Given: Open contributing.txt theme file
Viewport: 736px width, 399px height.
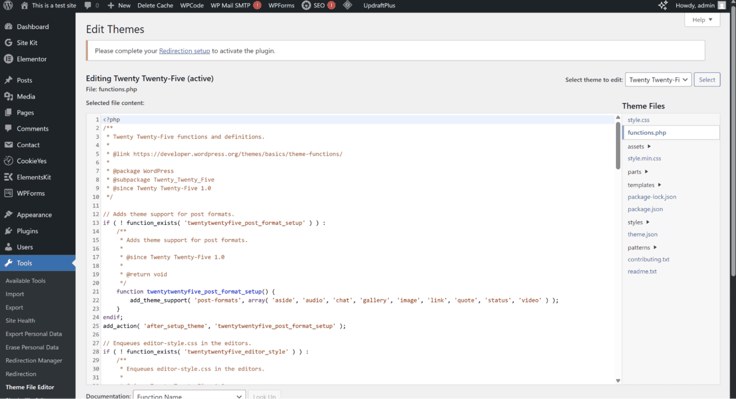Looking at the screenshot, I should coord(649,259).
